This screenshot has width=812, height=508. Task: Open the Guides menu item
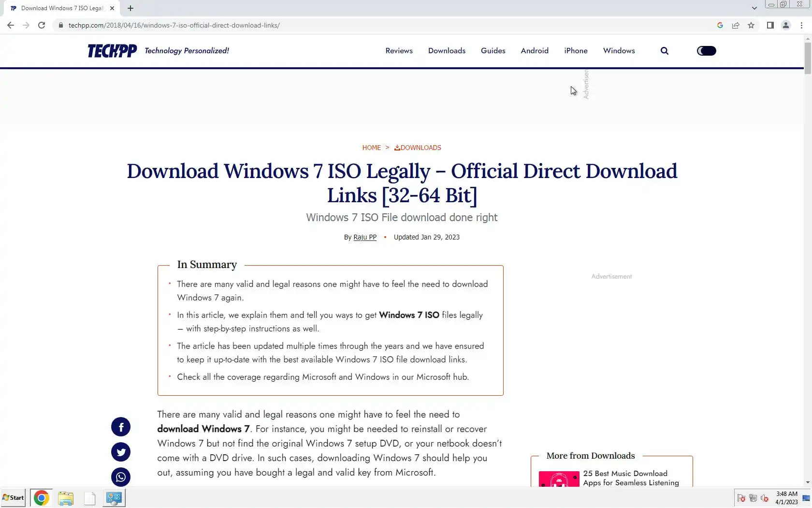coord(493,51)
